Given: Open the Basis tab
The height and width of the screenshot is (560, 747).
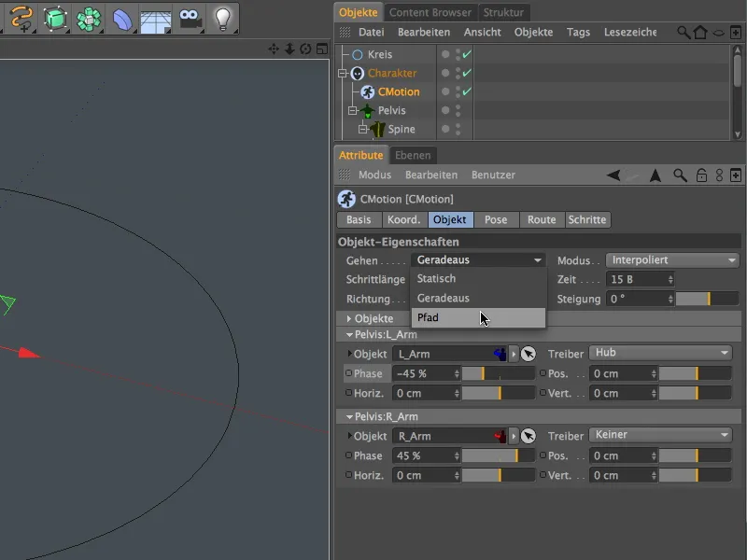Looking at the screenshot, I should coord(359,219).
